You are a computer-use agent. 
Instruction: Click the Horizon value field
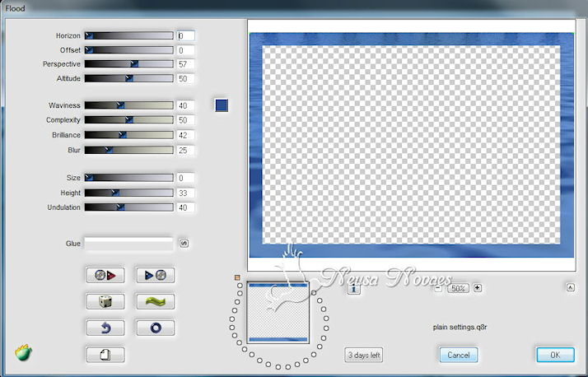click(x=186, y=35)
